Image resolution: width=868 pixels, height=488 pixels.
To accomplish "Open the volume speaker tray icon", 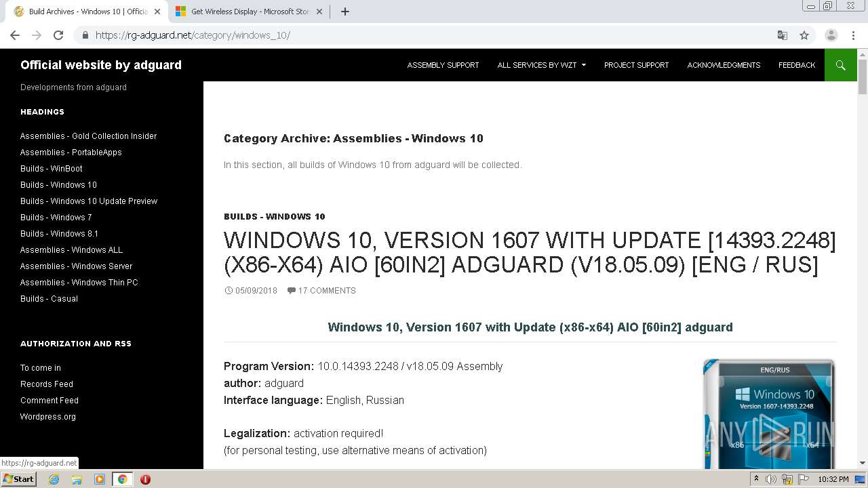I will click(x=771, y=479).
